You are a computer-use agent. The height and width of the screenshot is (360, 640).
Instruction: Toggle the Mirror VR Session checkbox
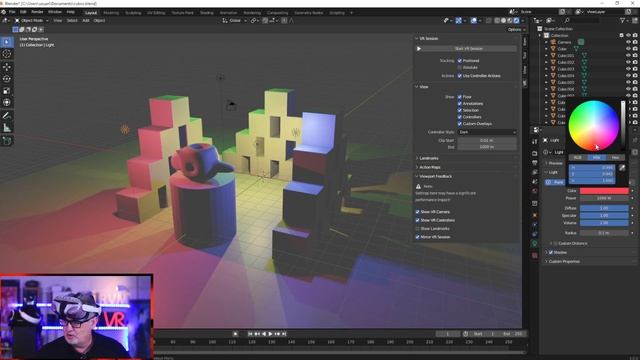point(418,237)
